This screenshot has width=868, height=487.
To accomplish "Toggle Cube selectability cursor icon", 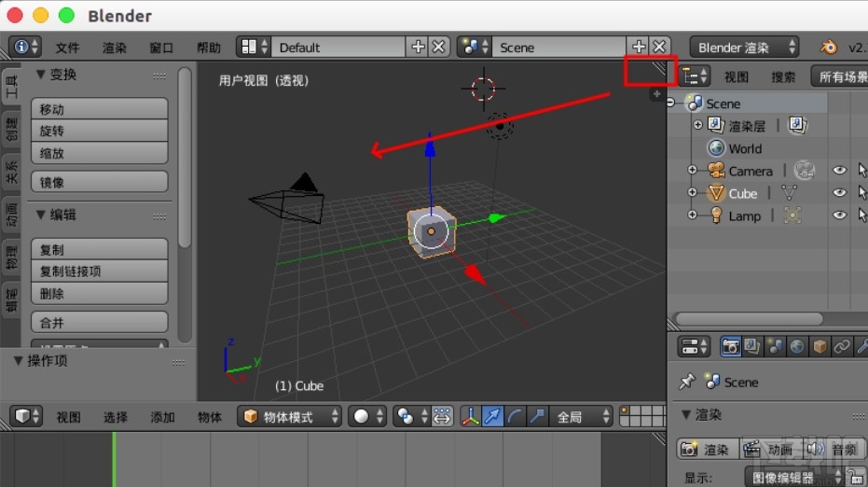I will pos(861,193).
